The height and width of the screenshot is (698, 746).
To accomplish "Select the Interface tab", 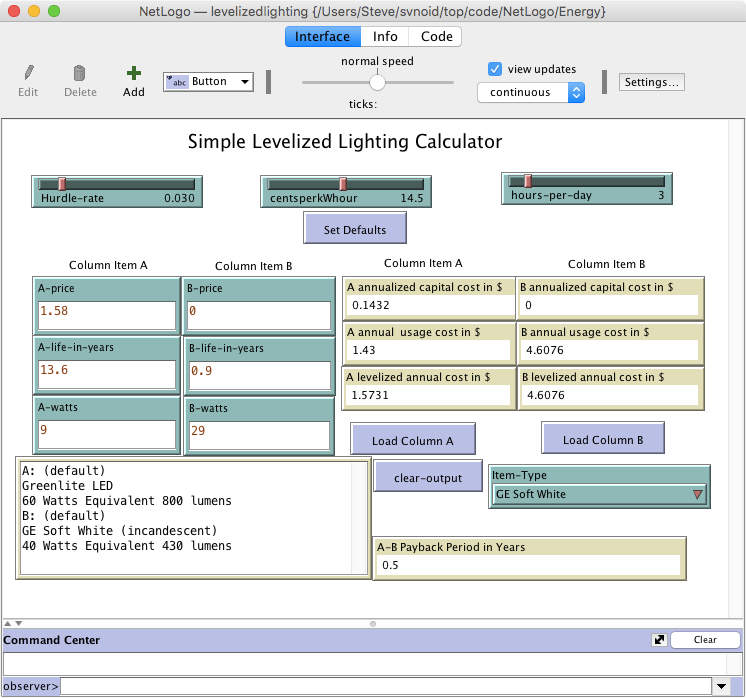I will tap(322, 37).
